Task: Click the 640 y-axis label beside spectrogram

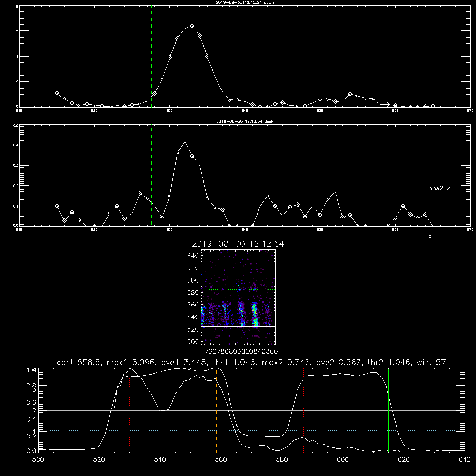Action: coord(193,256)
